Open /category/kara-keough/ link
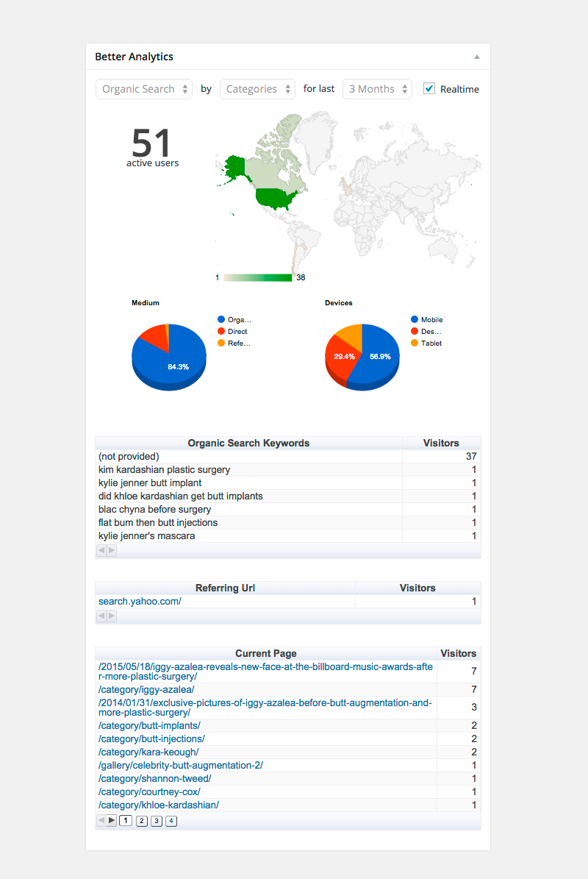 148,752
